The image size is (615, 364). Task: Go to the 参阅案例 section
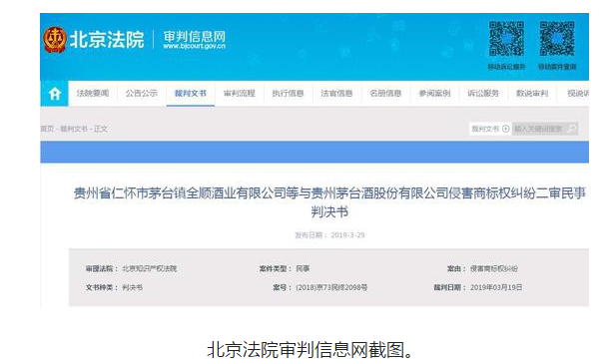[434, 94]
